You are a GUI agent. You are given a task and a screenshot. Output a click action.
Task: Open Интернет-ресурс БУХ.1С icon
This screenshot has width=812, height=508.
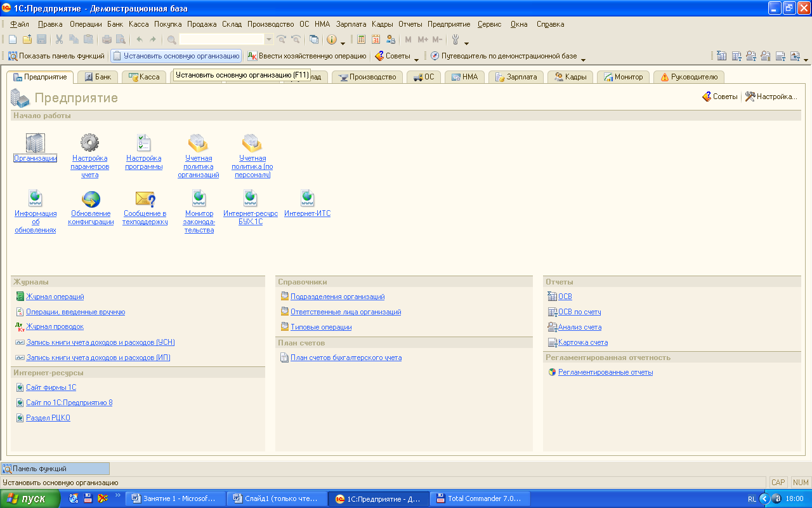coord(250,198)
